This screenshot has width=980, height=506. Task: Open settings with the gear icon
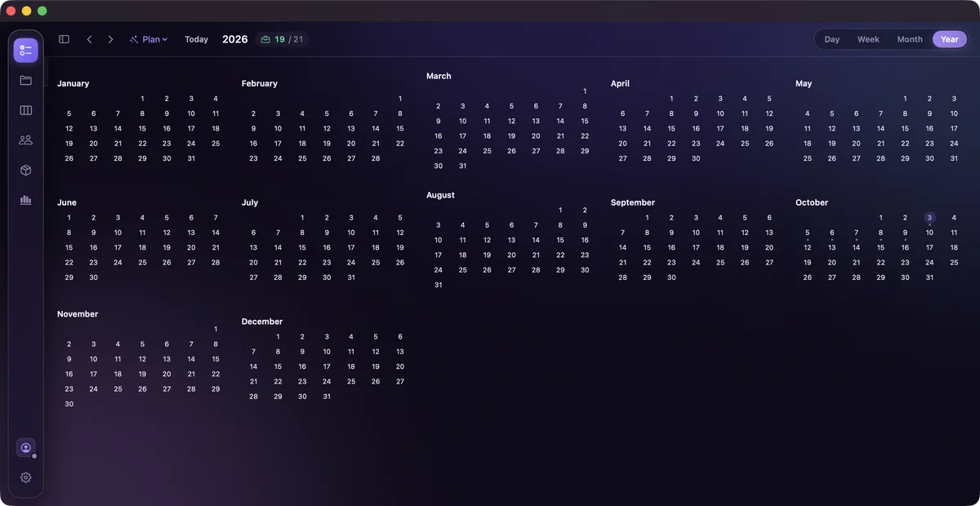[x=25, y=477]
